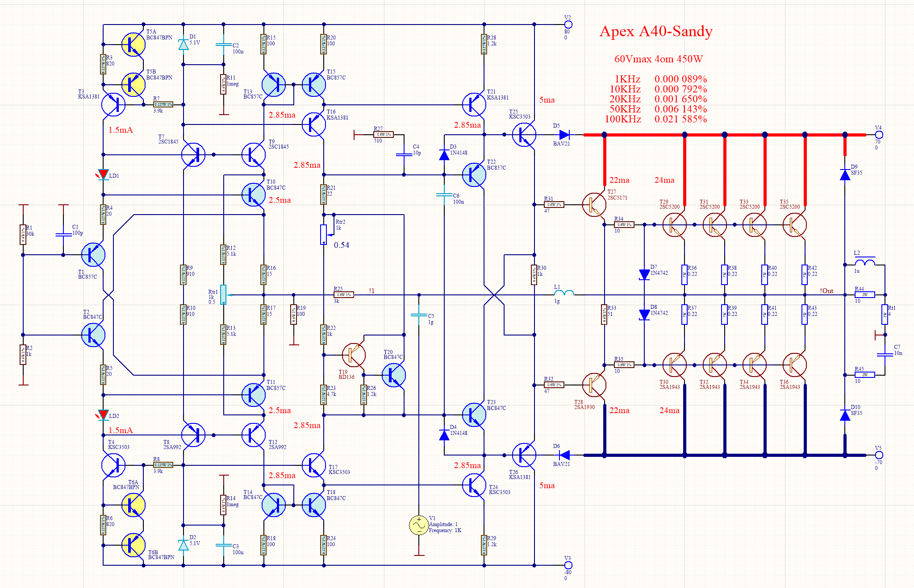Click the 'Apex A40-Sandy' title text
The width and height of the screenshot is (914, 588).
[x=656, y=31]
